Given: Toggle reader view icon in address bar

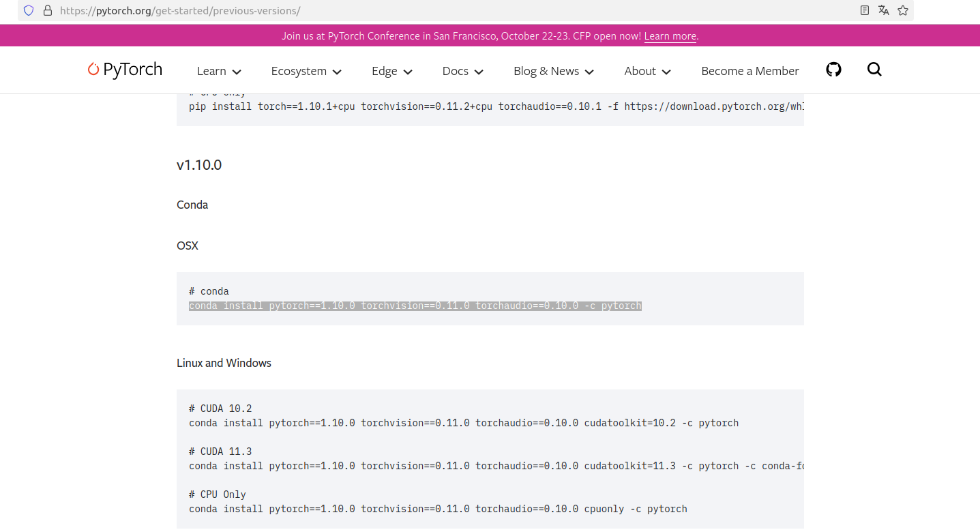Looking at the screenshot, I should pos(865,10).
